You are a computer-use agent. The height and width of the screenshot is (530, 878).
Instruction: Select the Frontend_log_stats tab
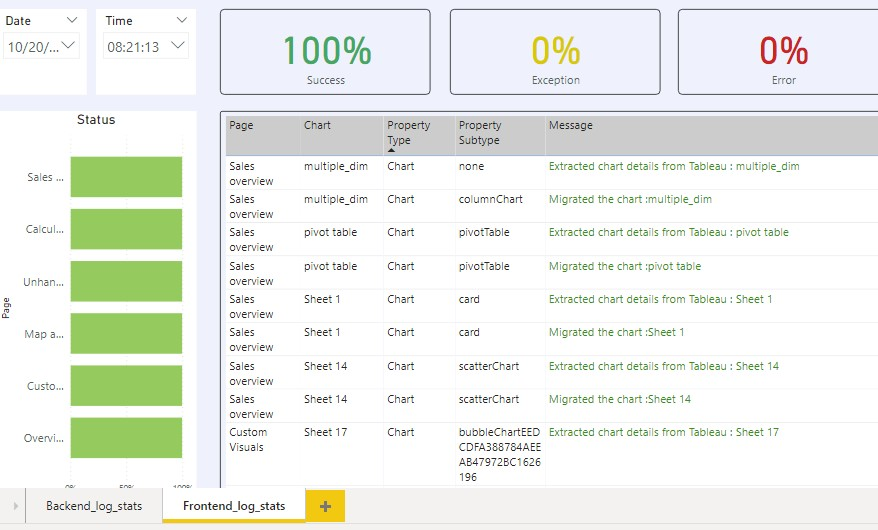point(234,506)
